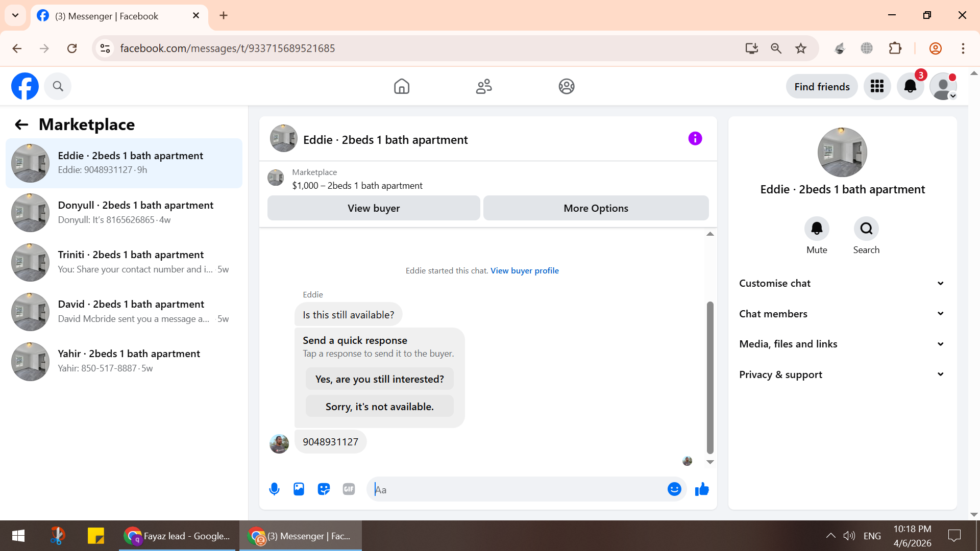
Task: Bookmark this page with star icon
Action: click(801, 48)
